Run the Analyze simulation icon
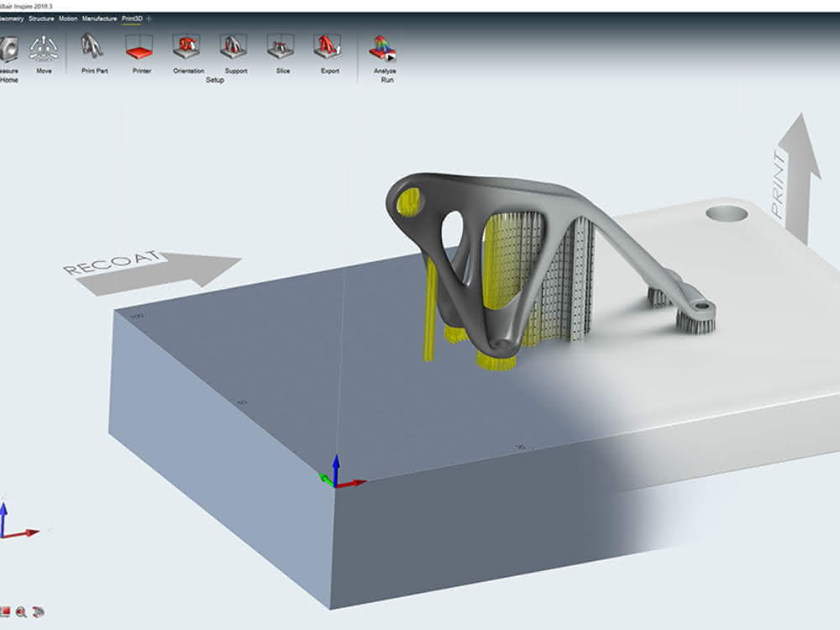Viewport: 840px width, 630px height. pos(382,48)
